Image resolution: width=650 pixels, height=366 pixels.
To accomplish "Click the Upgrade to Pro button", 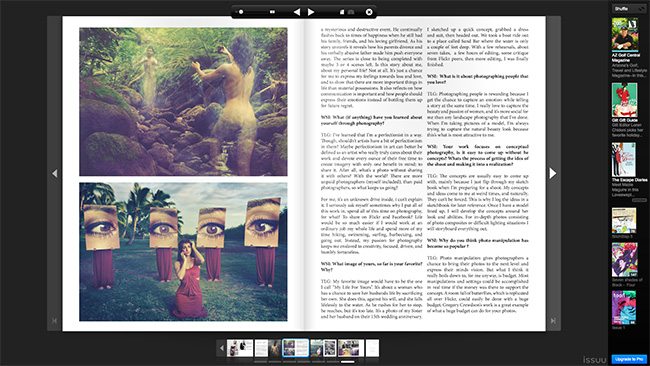I will pos(629,359).
